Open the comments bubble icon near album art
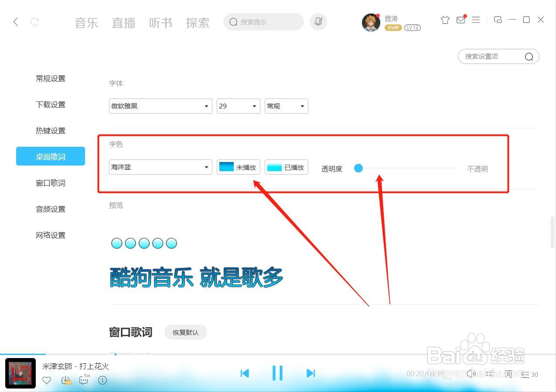 [x=83, y=380]
